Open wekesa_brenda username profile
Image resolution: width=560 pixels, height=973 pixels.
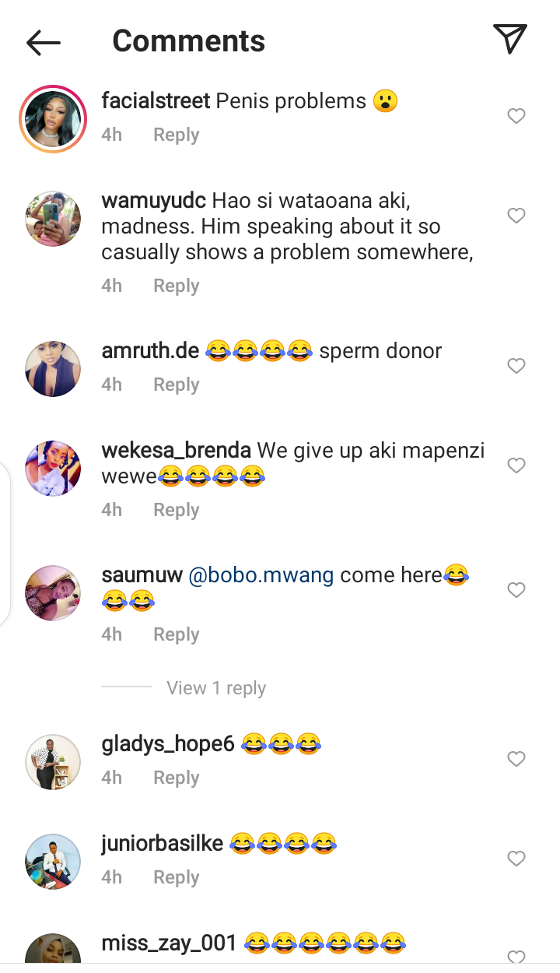(x=176, y=450)
